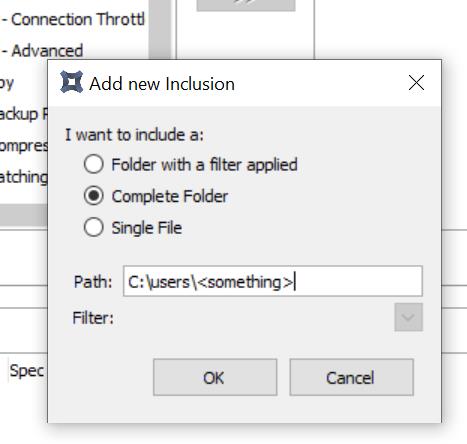Image resolution: width=467 pixels, height=444 pixels.
Task: Click the settings tree horizontal scrollbar
Action: tap(23, 215)
